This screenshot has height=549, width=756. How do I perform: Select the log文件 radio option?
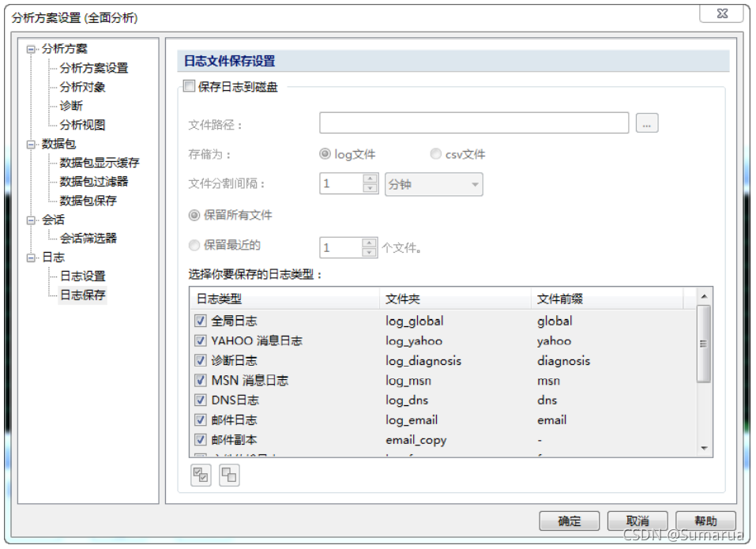325,154
